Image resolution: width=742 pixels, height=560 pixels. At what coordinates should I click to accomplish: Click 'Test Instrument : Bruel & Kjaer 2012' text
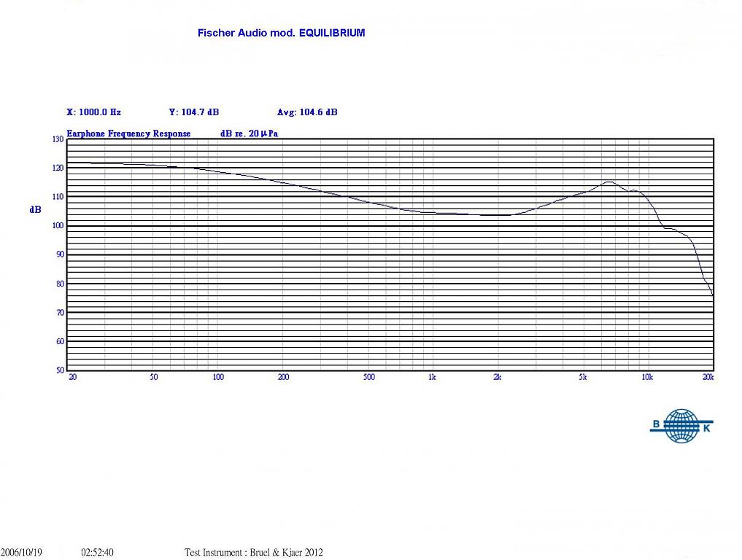[x=254, y=553]
